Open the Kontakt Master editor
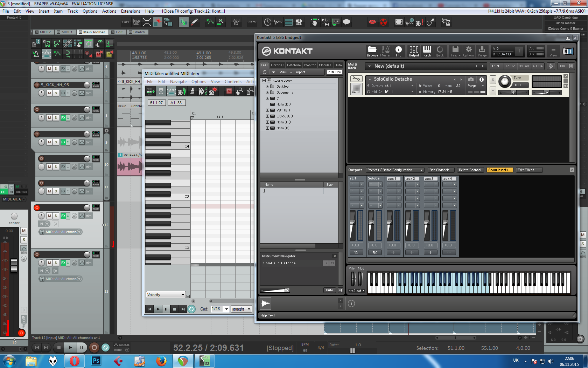 tap(385, 51)
